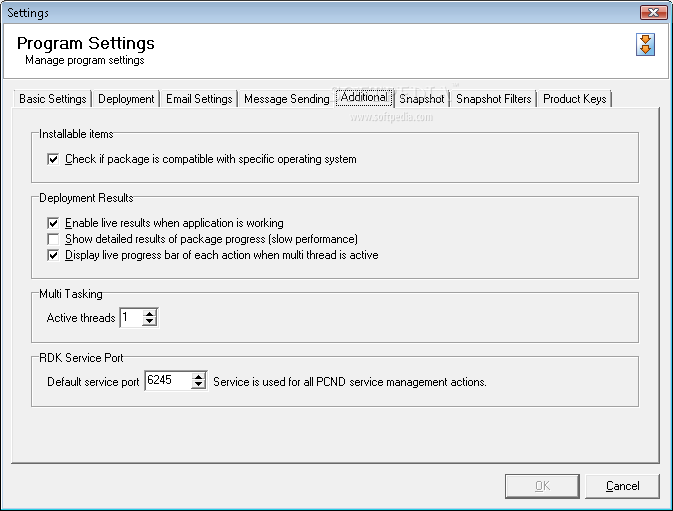Select the Additional tab
Screen dimensions: 673x511
[x=364, y=97]
